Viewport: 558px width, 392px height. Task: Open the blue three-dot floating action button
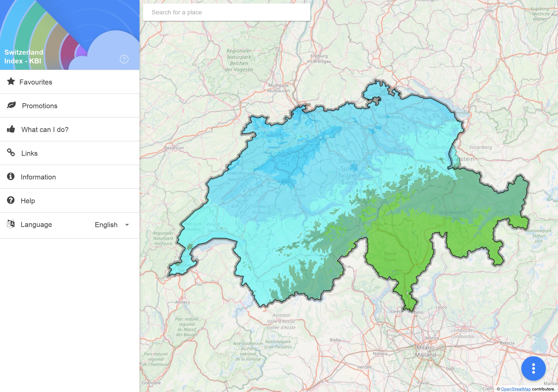pos(533,368)
